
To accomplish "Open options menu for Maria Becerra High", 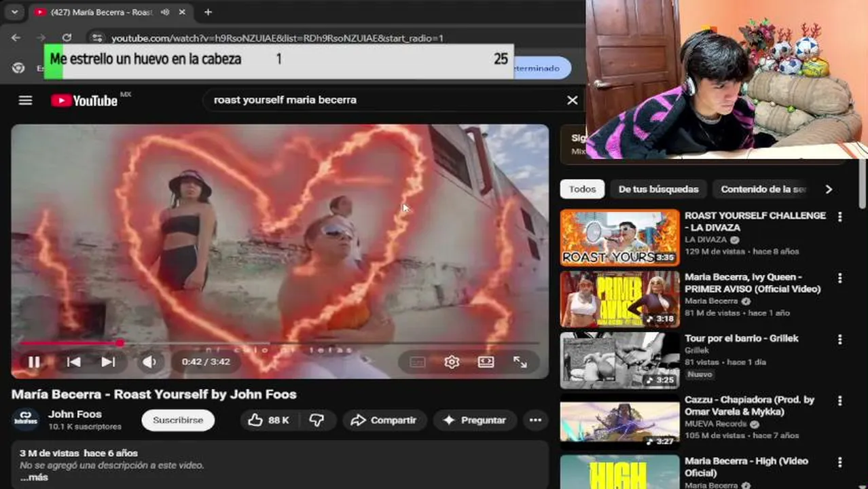I will [839, 463].
